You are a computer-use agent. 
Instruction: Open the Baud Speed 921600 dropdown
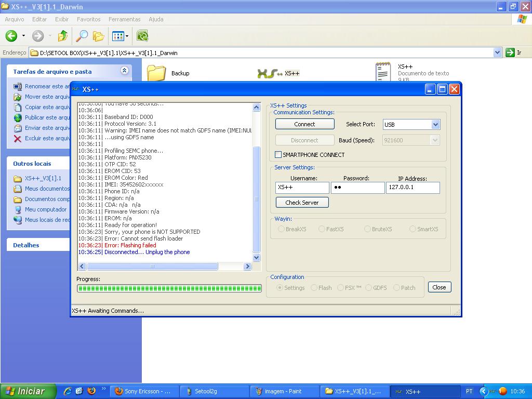point(435,140)
